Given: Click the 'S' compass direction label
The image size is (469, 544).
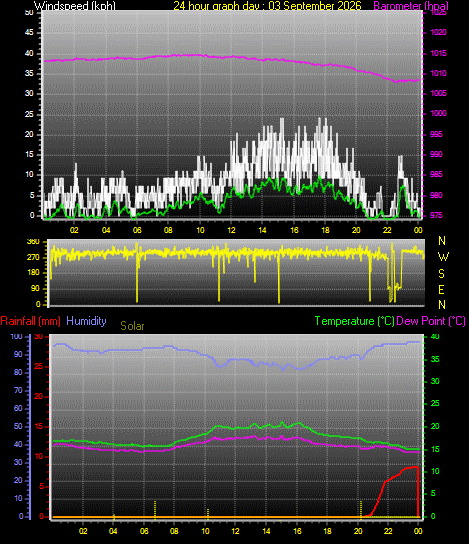Looking at the screenshot, I should [441, 274].
